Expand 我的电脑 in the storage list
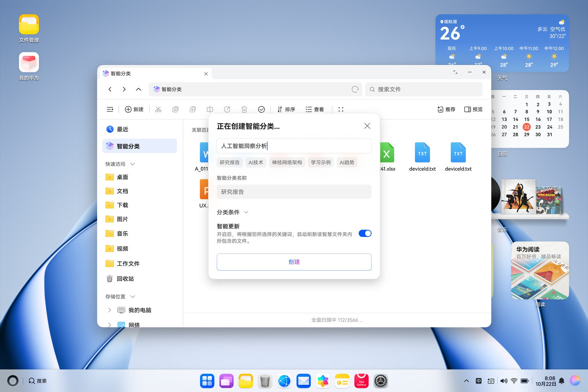 [x=109, y=310]
